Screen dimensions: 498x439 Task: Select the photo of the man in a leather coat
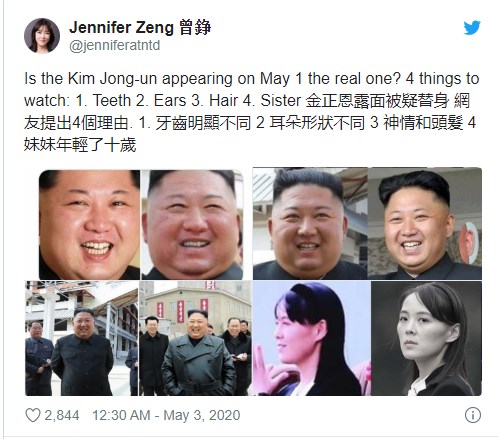(195, 338)
